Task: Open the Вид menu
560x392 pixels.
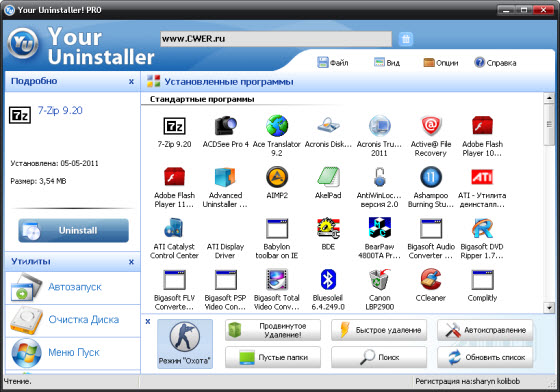Action: (x=387, y=62)
